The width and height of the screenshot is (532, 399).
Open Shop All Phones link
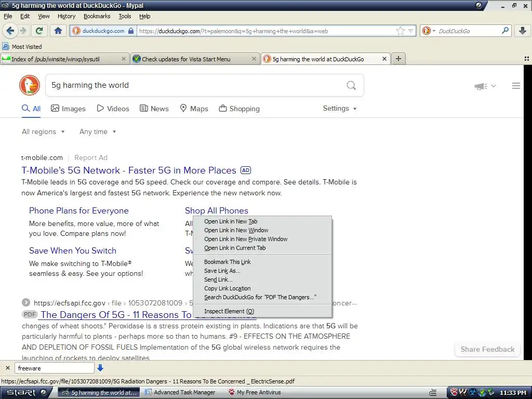click(x=217, y=211)
